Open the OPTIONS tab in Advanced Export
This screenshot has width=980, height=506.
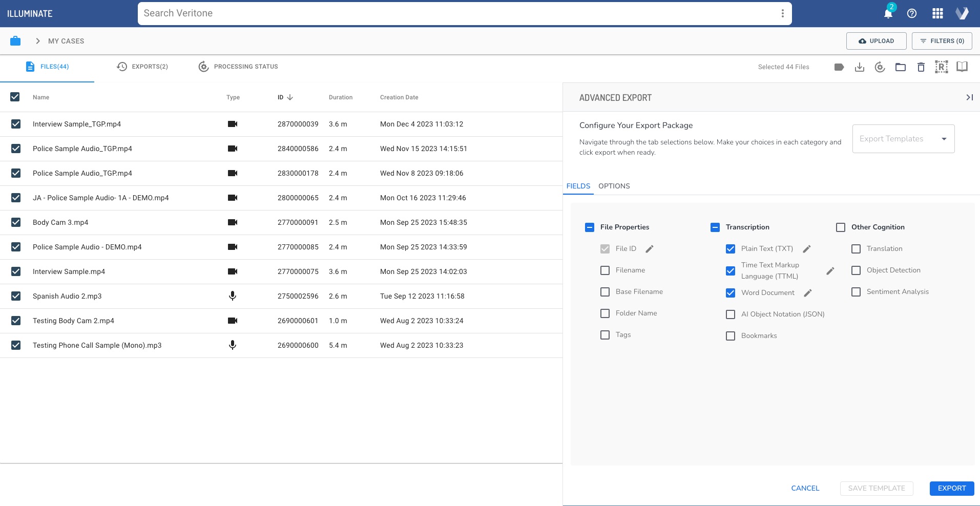614,186
